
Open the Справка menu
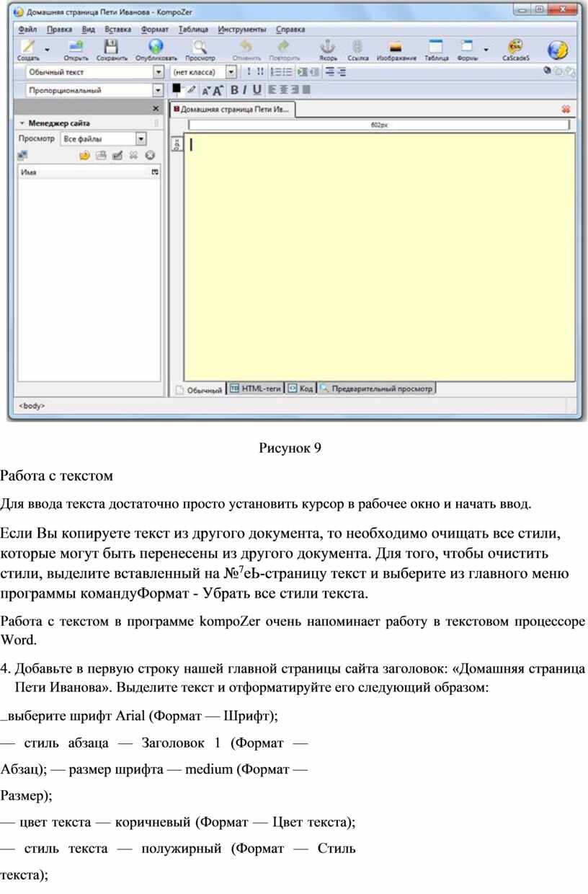click(x=291, y=30)
